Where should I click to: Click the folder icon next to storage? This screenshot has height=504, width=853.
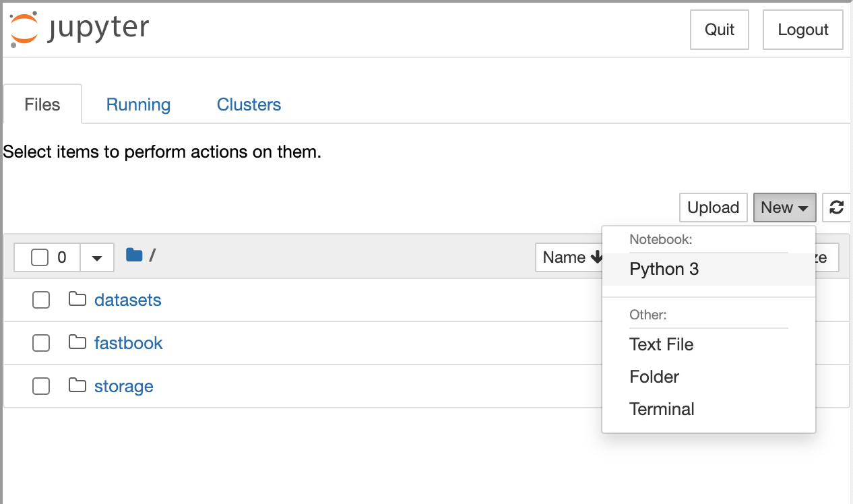[x=77, y=385]
